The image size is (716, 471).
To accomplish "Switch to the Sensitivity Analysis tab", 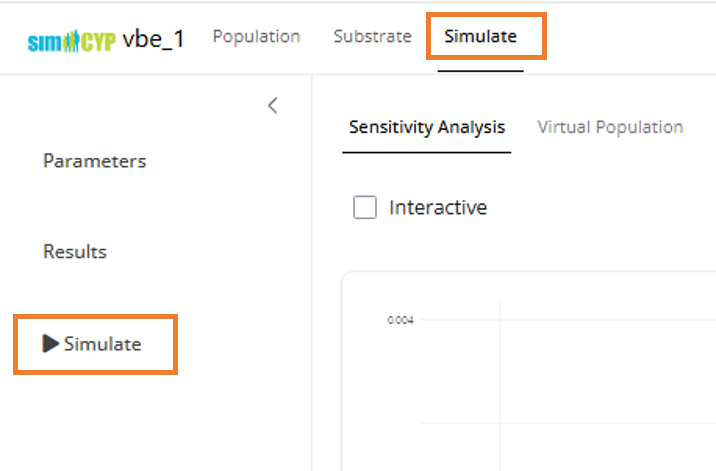I will [427, 127].
